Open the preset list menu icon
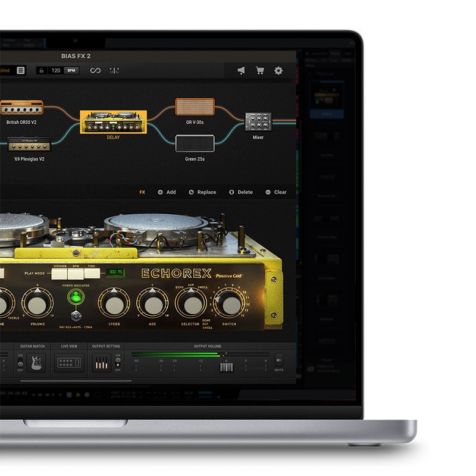The image size is (476, 476). [x=21, y=70]
